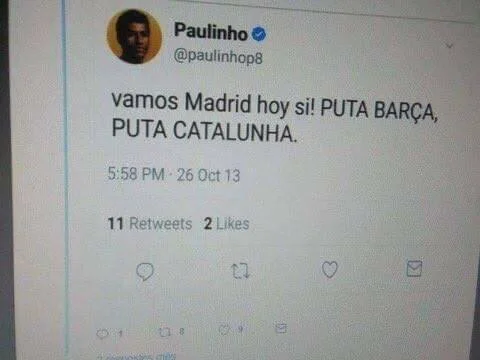Click the retweet arrows icon under the tweet

[x=240, y=271]
